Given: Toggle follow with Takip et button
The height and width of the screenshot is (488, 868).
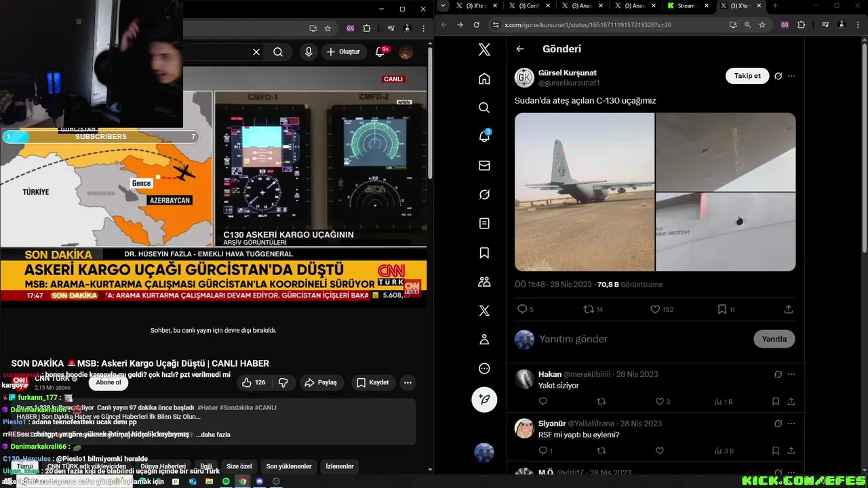Looking at the screenshot, I should [747, 76].
